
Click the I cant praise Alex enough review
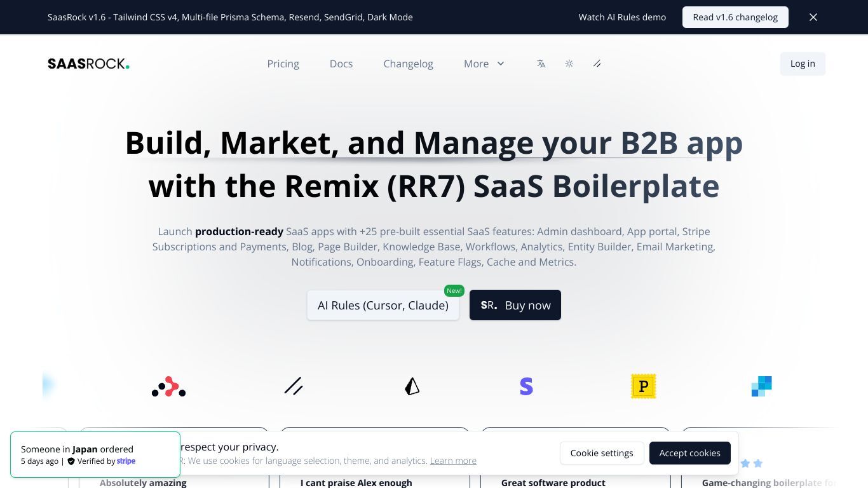pyautogui.click(x=356, y=483)
